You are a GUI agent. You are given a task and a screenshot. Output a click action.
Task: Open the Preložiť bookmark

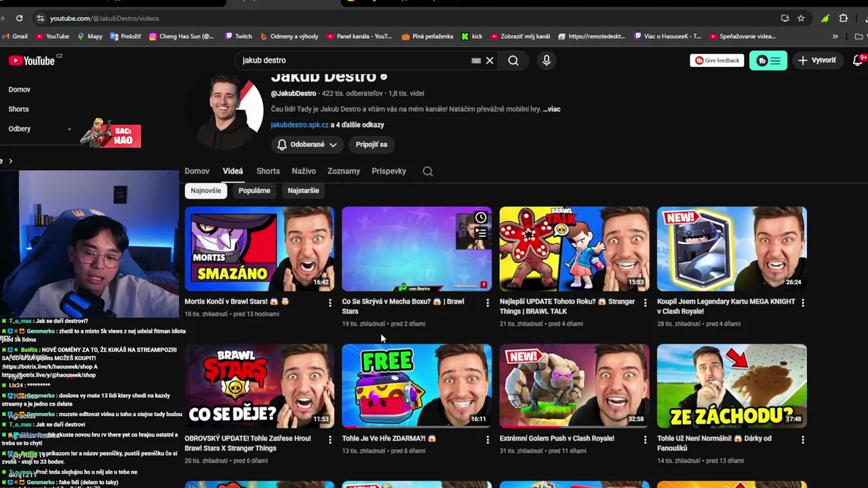click(125, 37)
